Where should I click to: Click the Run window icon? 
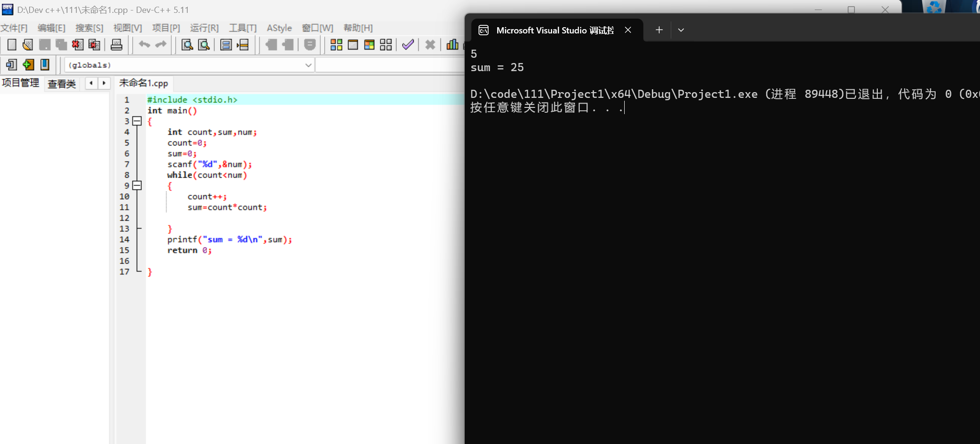click(x=353, y=45)
